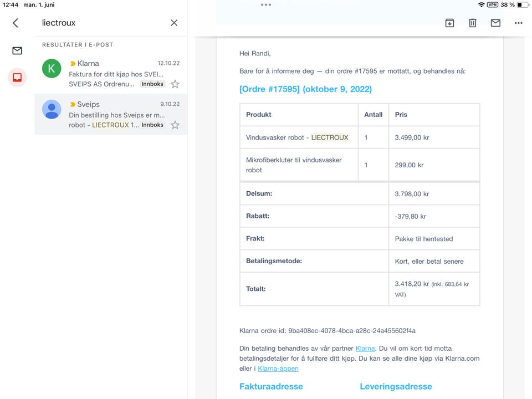
Task: Tap the Sveips sender avatar
Action: 52,109
